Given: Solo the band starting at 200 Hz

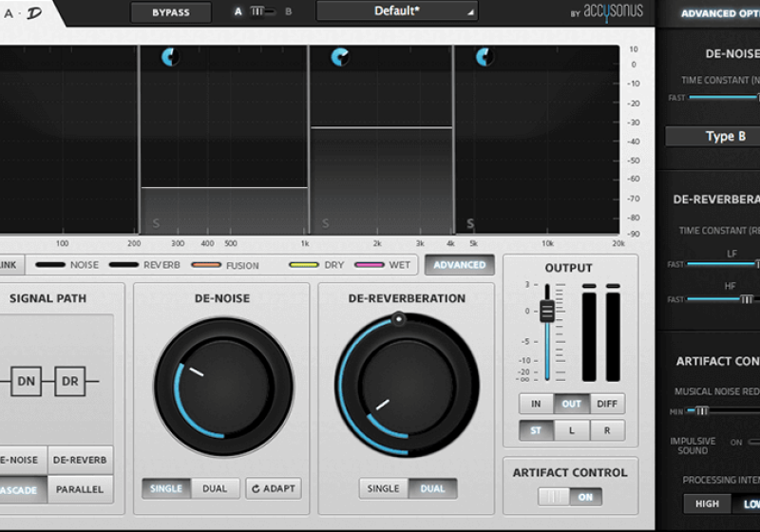Looking at the screenshot, I should (x=157, y=224).
